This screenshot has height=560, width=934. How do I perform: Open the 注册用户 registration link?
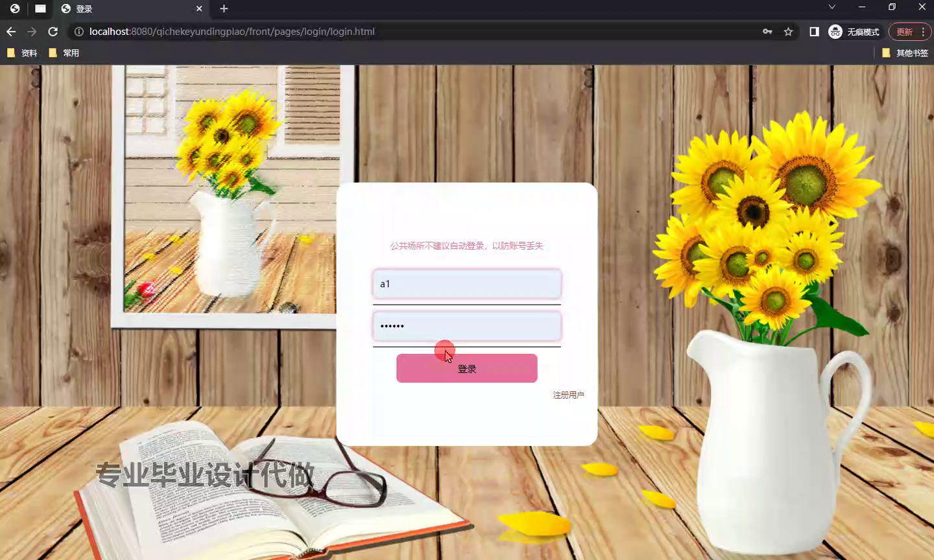tap(568, 395)
